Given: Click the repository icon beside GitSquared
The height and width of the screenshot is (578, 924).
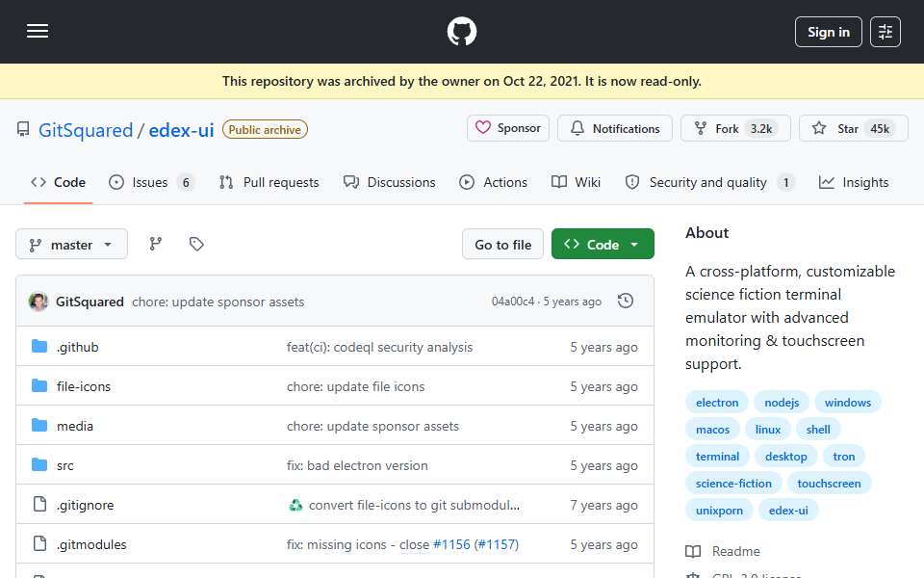Looking at the screenshot, I should tap(23, 129).
